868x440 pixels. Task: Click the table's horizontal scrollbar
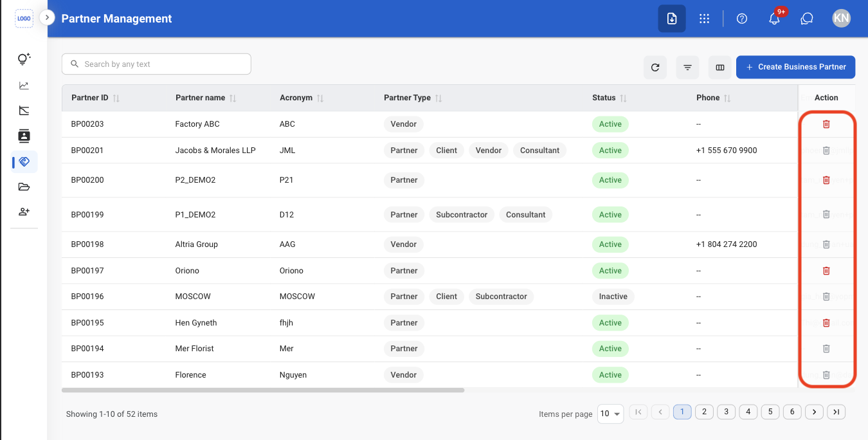pos(263,390)
